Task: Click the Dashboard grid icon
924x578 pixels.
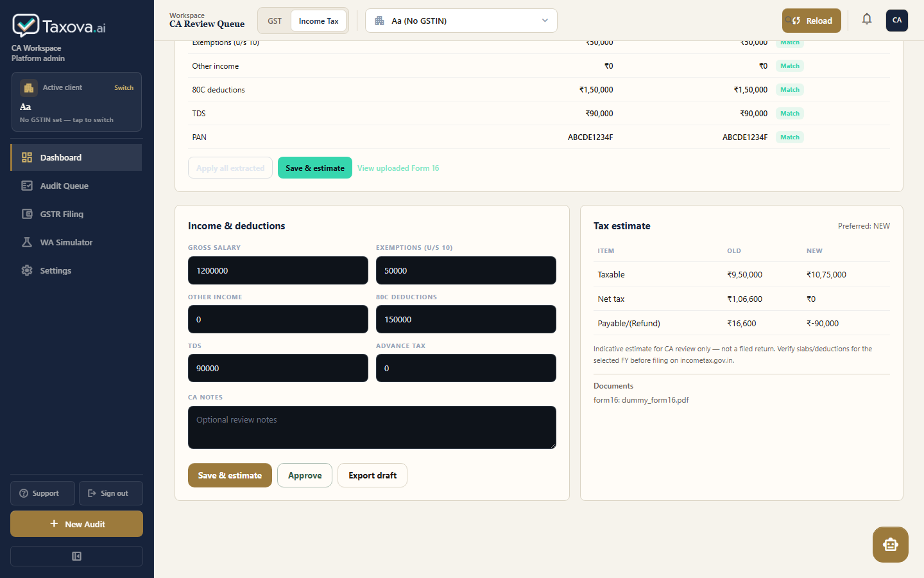Action: [27, 157]
